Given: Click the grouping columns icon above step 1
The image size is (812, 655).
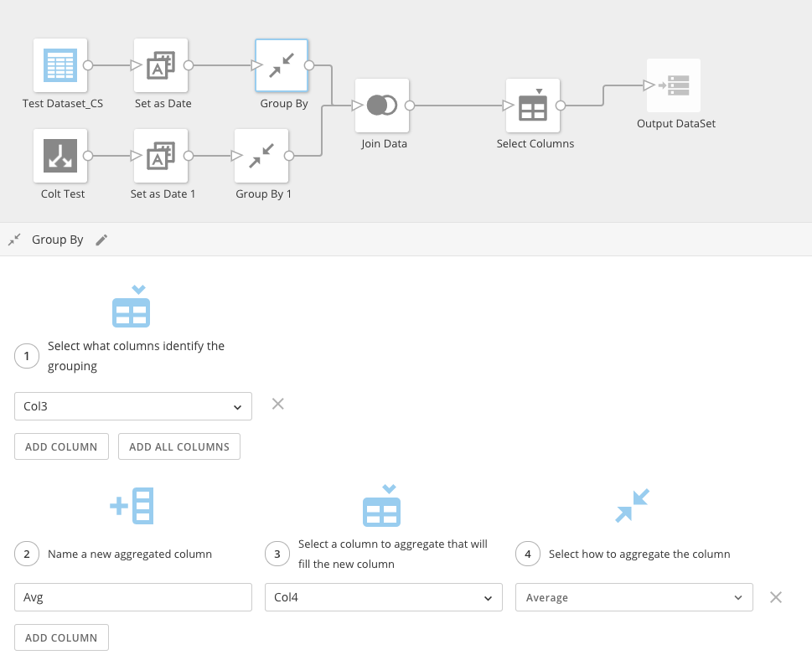Looking at the screenshot, I should (x=131, y=306).
